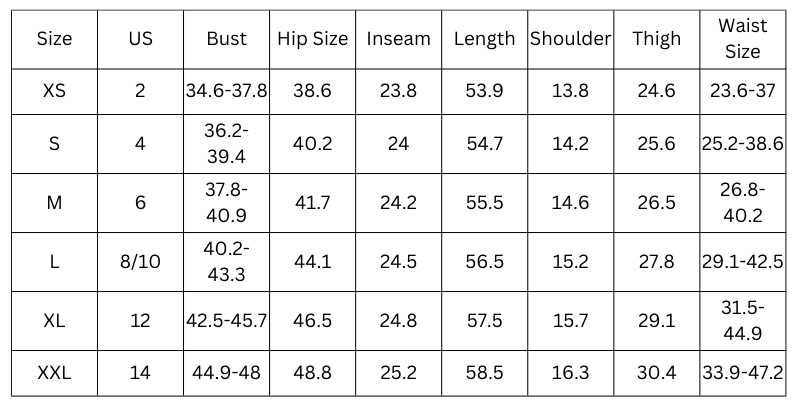Select the Waist Size header cell
Image resolution: width=800 pixels, height=400 pixels.
click(x=742, y=39)
